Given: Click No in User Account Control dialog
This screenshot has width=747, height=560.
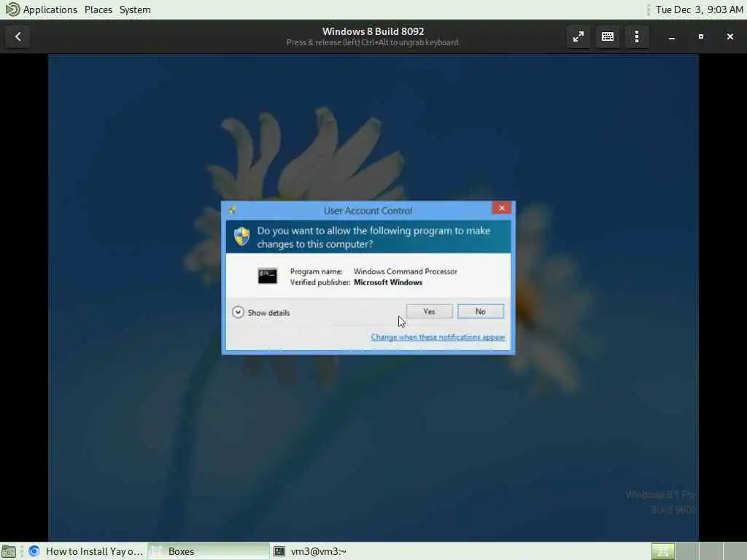Looking at the screenshot, I should (x=480, y=311).
